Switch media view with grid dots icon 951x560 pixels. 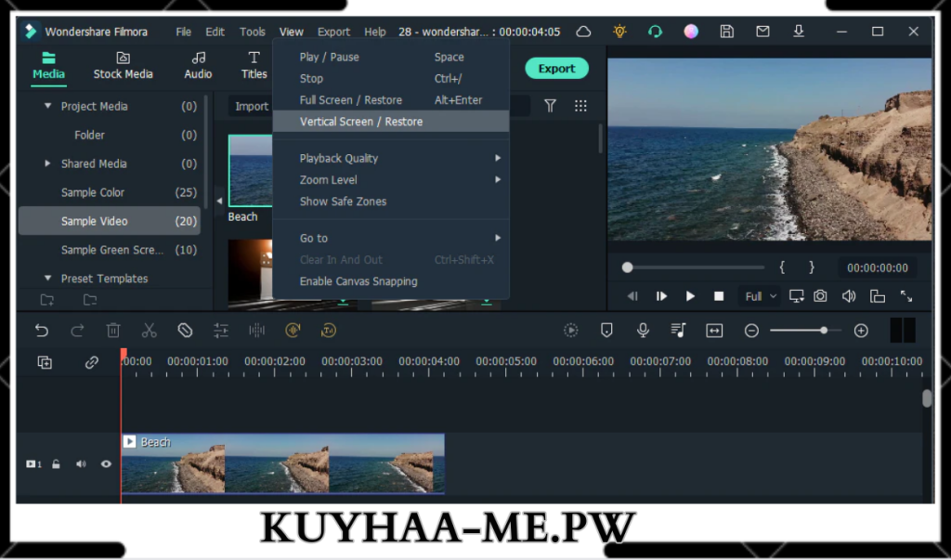pos(580,106)
